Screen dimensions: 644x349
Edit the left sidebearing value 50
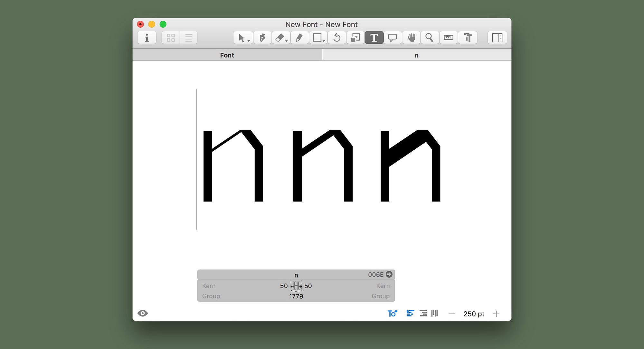pos(284,286)
